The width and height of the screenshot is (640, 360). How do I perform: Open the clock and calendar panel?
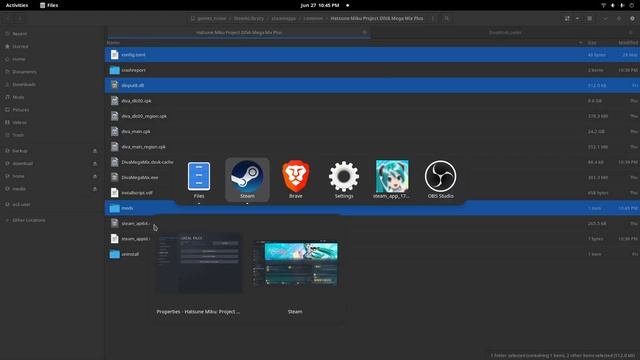point(320,5)
